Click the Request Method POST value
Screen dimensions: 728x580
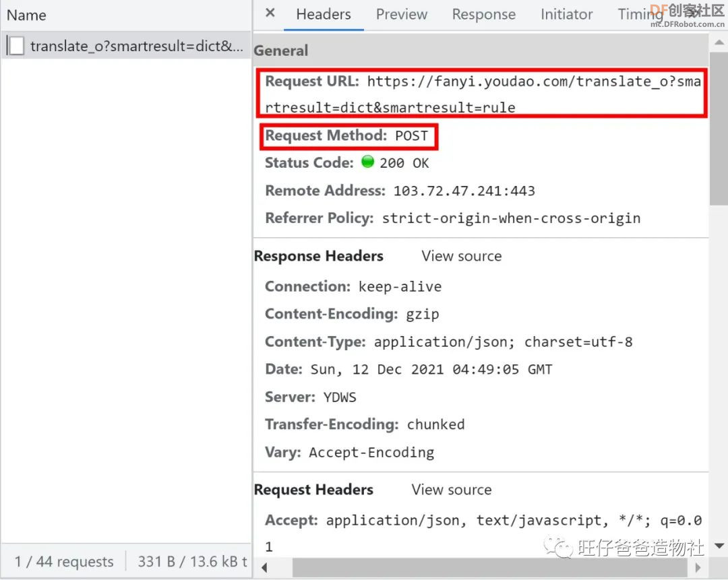tap(411, 136)
